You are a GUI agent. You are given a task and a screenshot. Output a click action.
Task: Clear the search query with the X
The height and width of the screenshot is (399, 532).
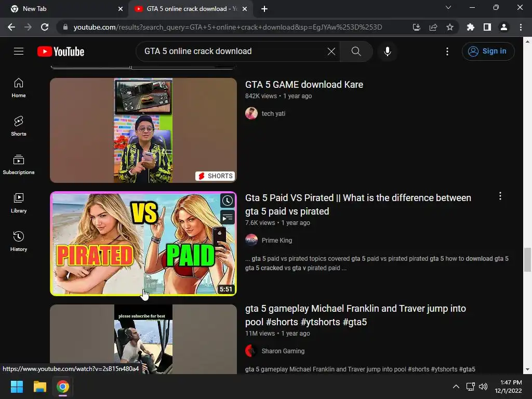click(331, 51)
